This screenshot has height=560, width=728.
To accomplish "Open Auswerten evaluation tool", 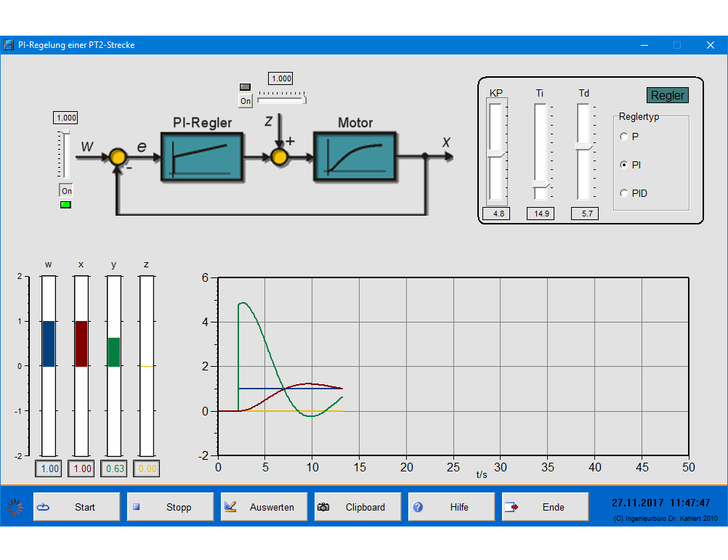I will [264, 507].
